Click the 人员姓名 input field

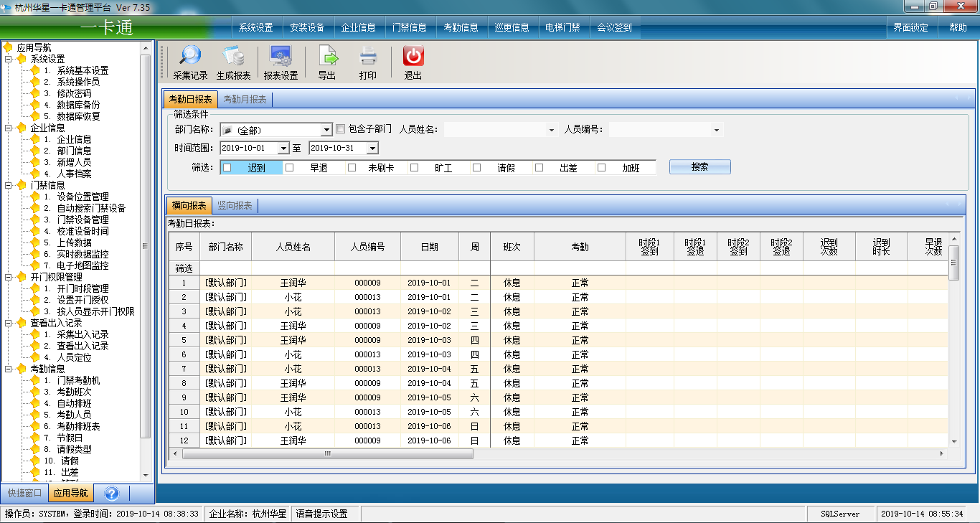[x=495, y=130]
